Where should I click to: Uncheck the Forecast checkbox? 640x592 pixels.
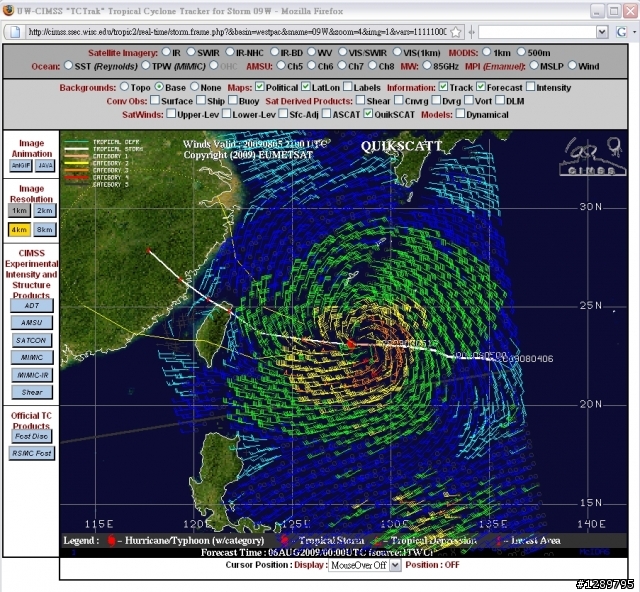tap(480, 87)
